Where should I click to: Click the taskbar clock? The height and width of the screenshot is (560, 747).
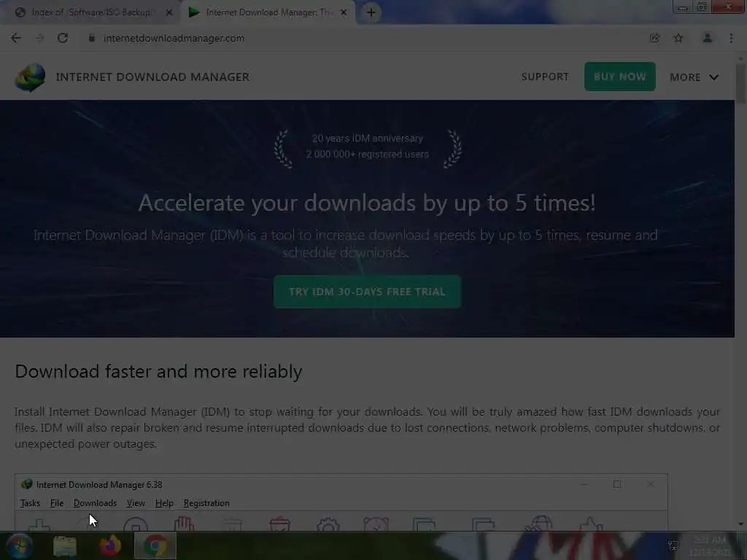pyautogui.click(x=710, y=545)
